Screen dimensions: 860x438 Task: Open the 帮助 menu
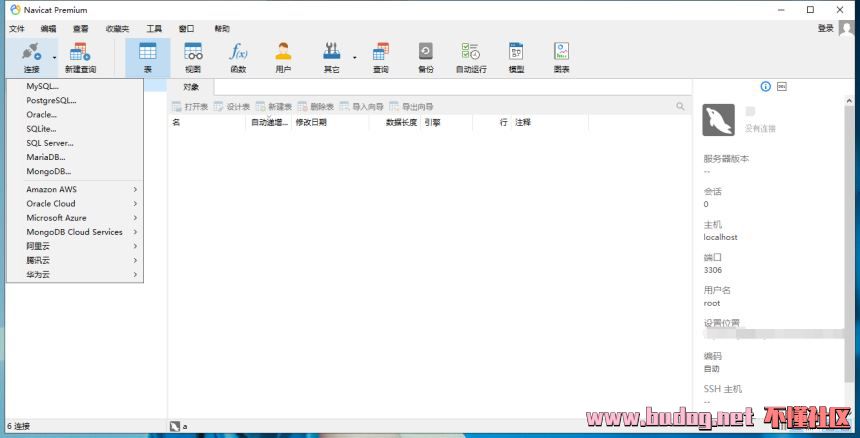point(222,29)
